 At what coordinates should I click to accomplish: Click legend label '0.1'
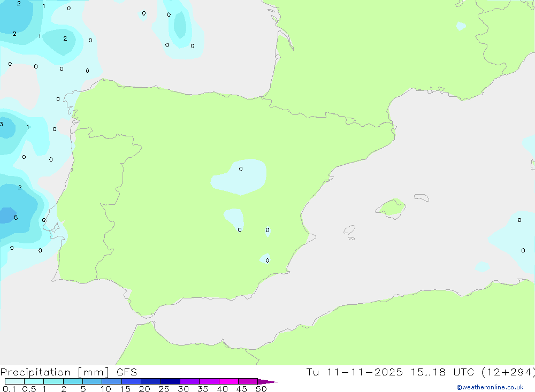(9, 389)
